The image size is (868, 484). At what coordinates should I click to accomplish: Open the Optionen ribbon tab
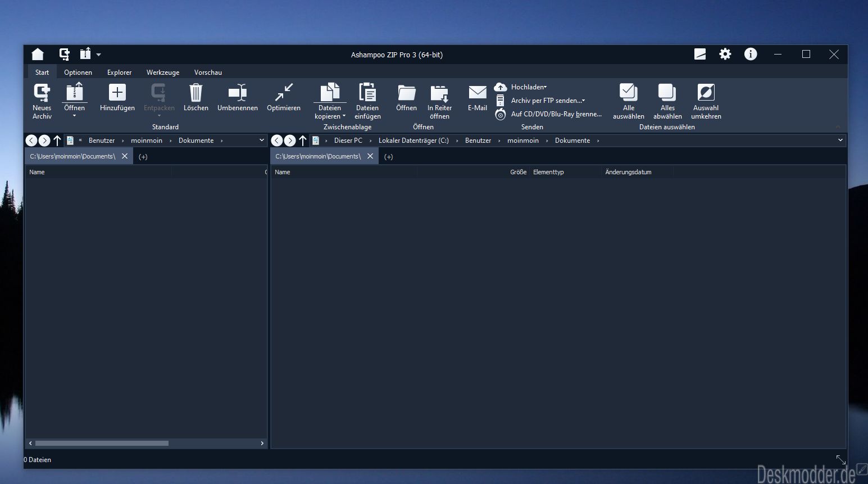click(78, 72)
